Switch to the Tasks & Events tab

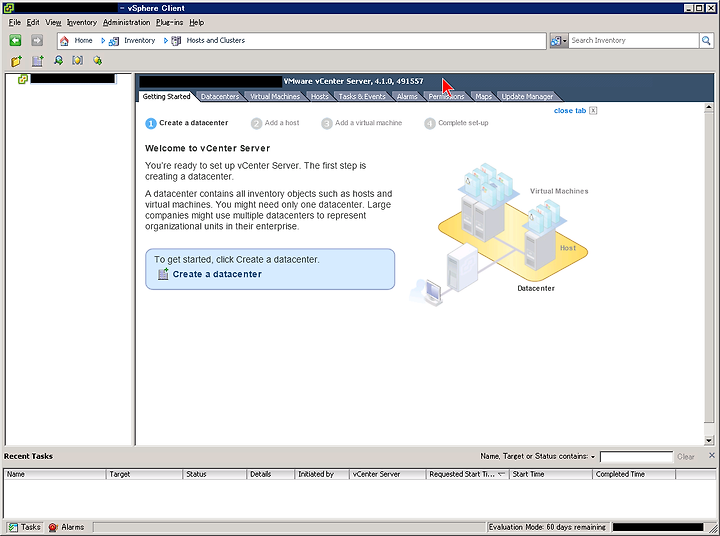coord(362,96)
